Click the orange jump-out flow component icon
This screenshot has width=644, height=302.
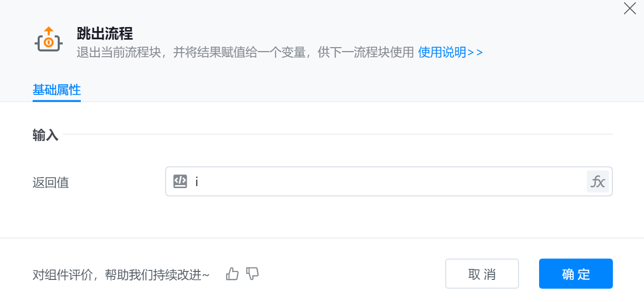pos(48,40)
